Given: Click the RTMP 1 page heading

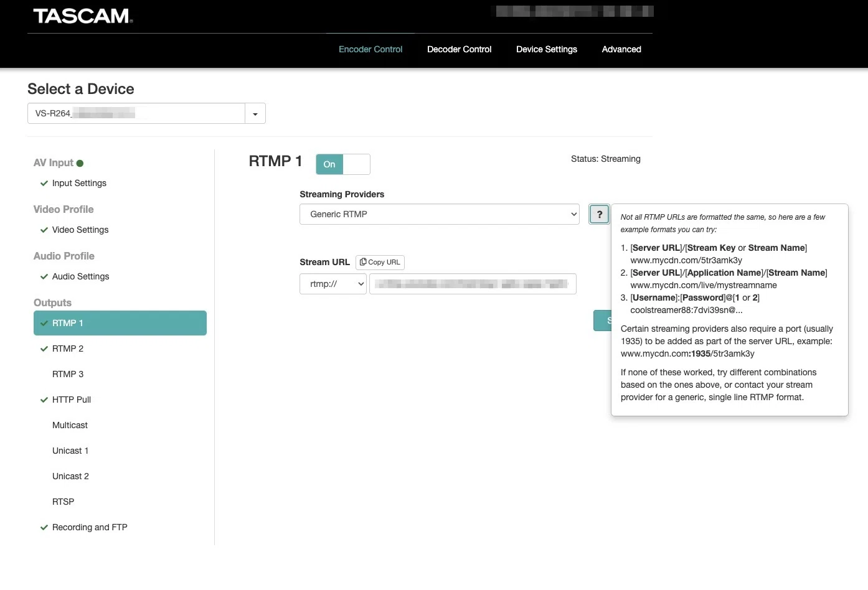Looking at the screenshot, I should pyautogui.click(x=275, y=161).
